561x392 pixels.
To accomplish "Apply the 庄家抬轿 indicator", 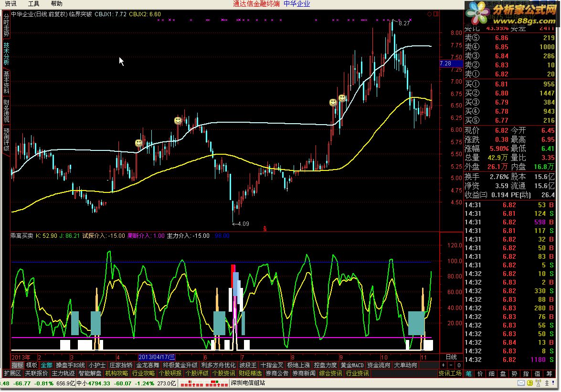I will tap(121, 365).
